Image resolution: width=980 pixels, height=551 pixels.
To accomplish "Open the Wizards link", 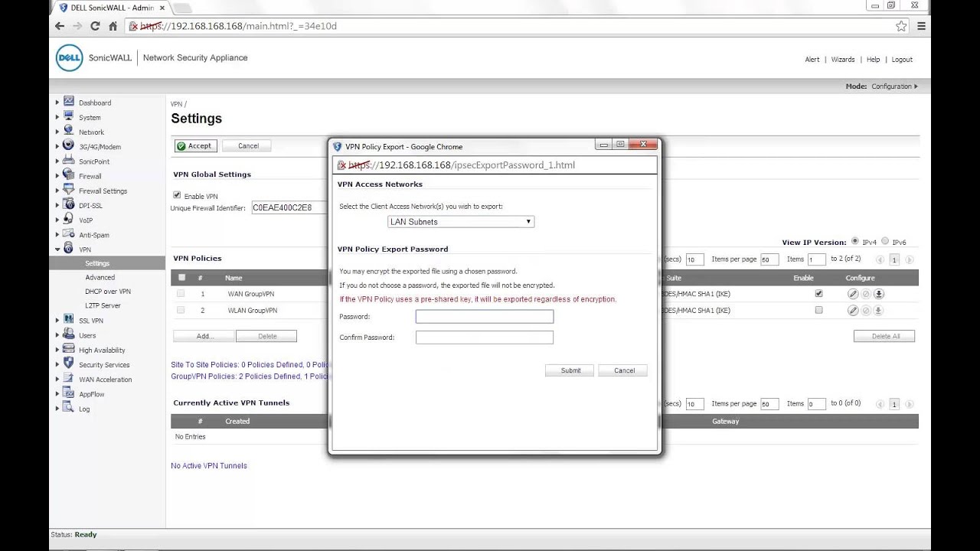I will coord(843,60).
